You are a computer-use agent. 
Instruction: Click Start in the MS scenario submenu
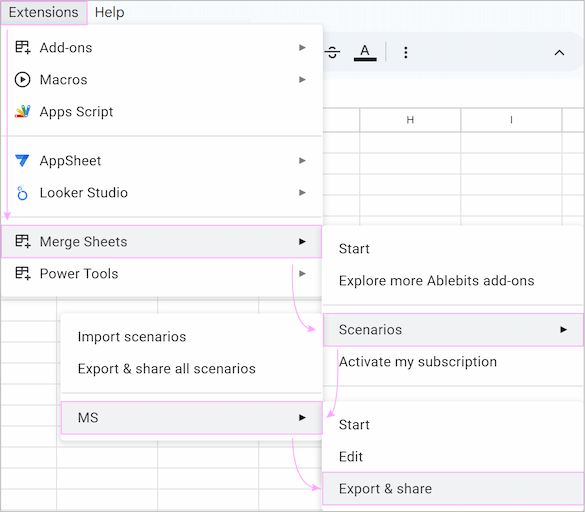453,425
